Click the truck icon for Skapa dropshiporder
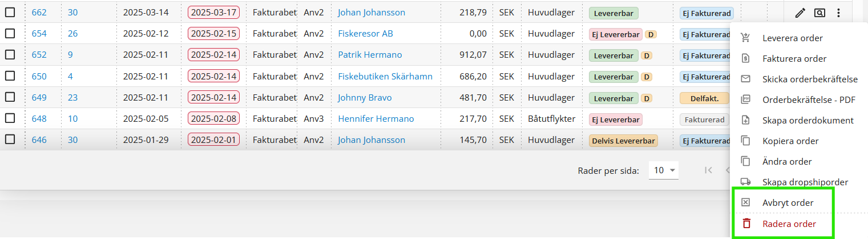868x239 pixels. pos(745,182)
